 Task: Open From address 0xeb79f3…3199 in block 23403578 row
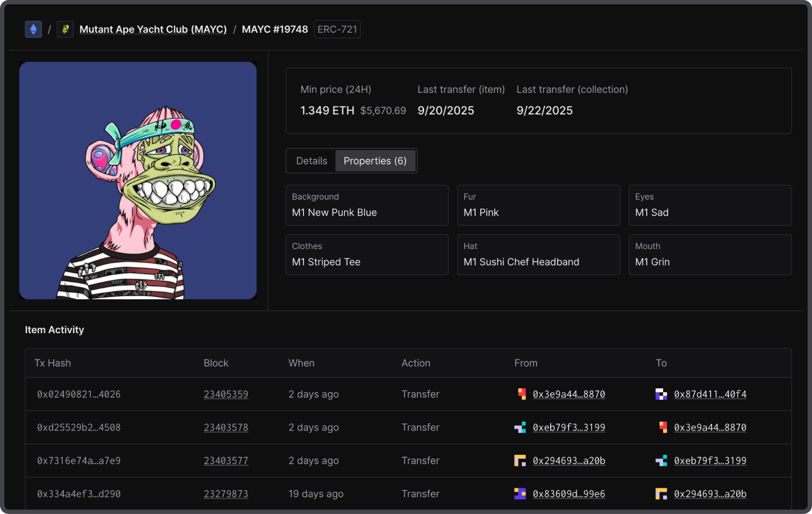click(x=569, y=428)
